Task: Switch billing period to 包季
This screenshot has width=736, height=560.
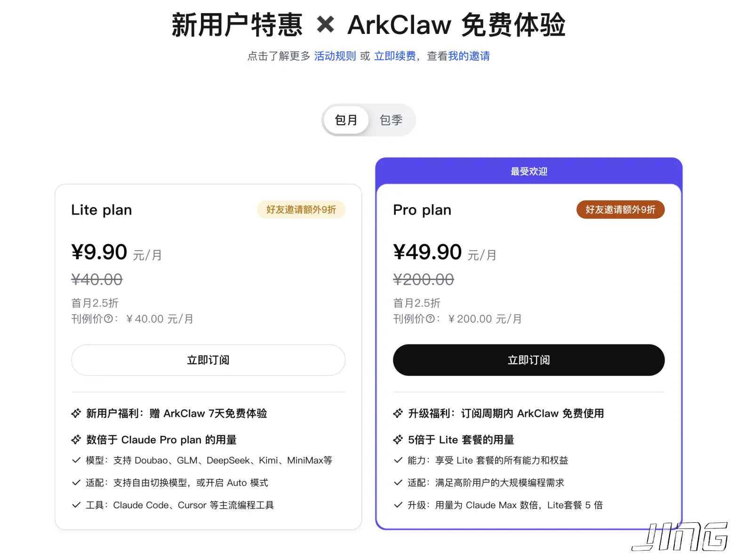Action: pyautogui.click(x=391, y=120)
